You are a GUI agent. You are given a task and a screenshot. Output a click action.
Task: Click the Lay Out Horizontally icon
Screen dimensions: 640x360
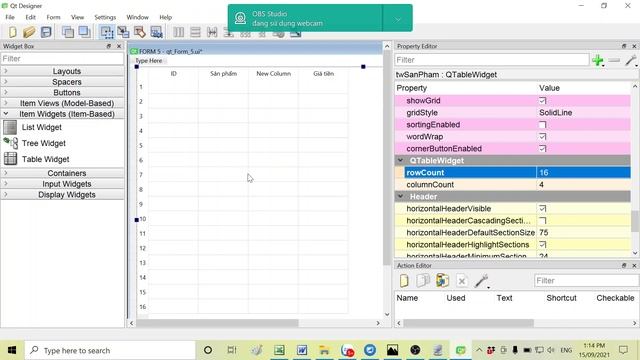(x=178, y=32)
